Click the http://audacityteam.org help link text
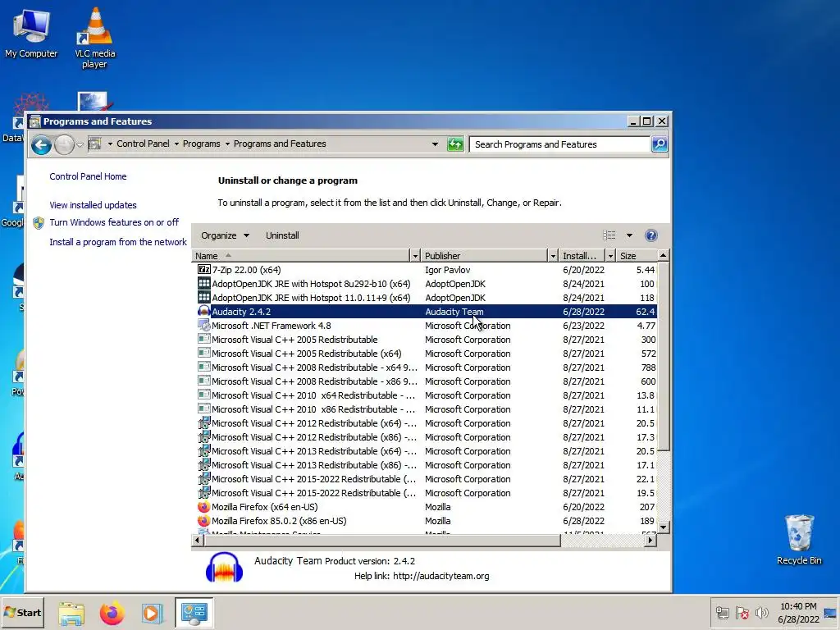This screenshot has width=840, height=630. pos(441,576)
